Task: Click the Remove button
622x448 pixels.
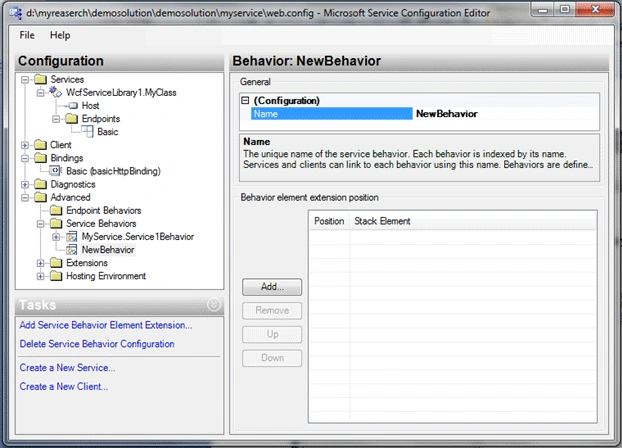Action: [272, 311]
